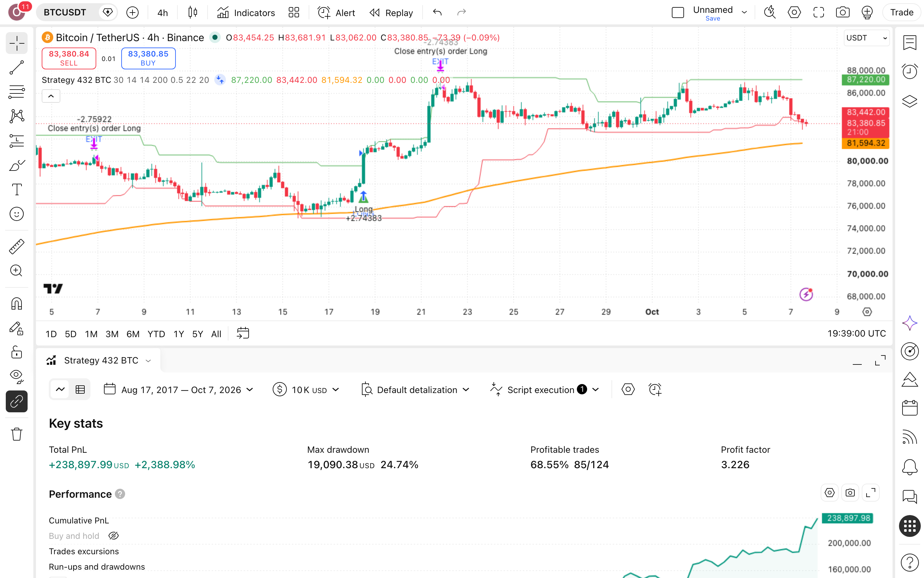Viewport: 924px width, 578px height.
Task: Open the go to date calendar
Action: (243, 333)
